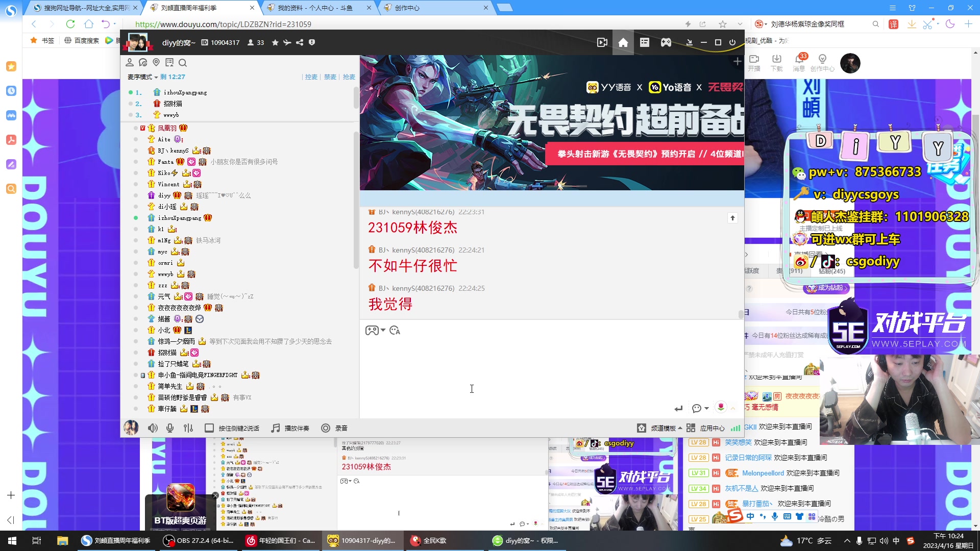The height and width of the screenshot is (551, 980).
Task: Toggle microphone icon in YY bottom bar
Action: 170,428
